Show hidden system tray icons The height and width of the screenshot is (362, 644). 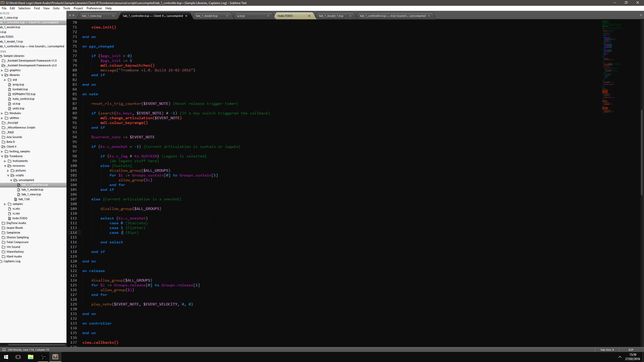(x=620, y=357)
